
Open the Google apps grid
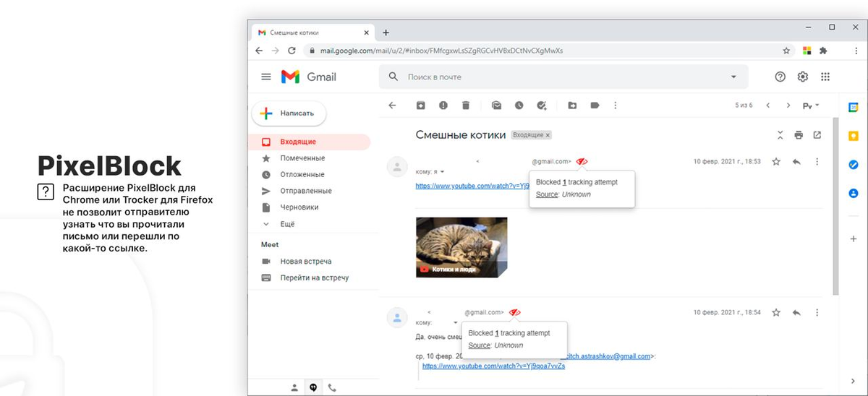825,77
